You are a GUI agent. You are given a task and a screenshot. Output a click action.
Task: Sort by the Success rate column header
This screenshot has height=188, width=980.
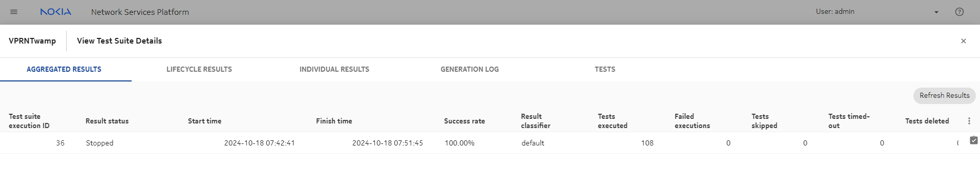coord(464,121)
